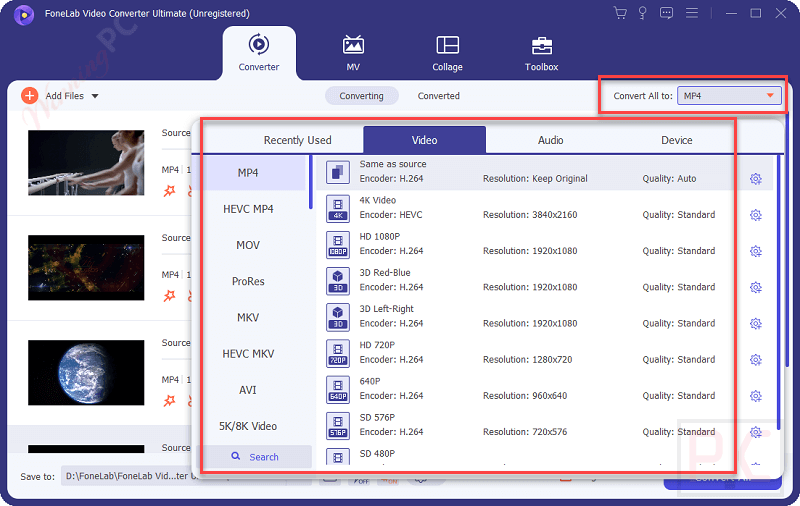Viewport: 800px width, 506px height.
Task: Select the 3D Red-Blue preset row
Action: click(x=544, y=281)
